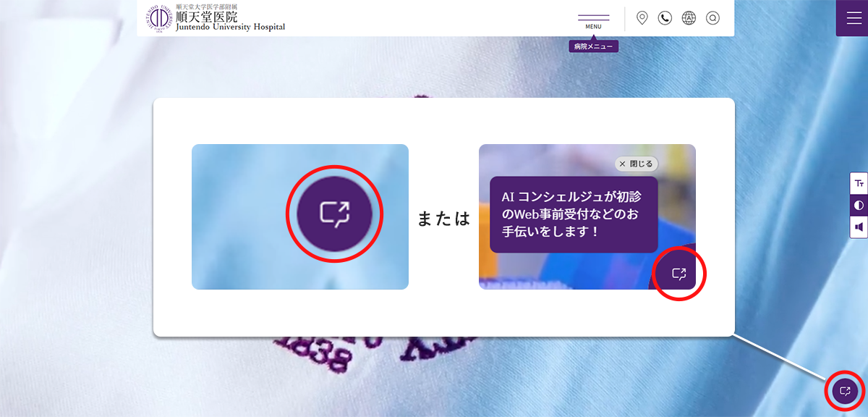Click the map location pin icon
868x417 pixels.
[642, 18]
